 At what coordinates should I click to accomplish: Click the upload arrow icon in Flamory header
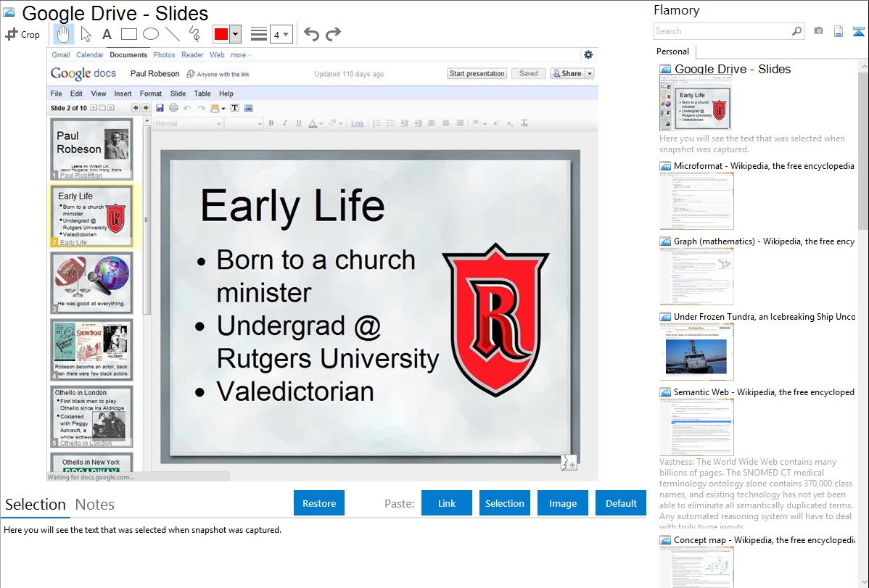(x=858, y=32)
